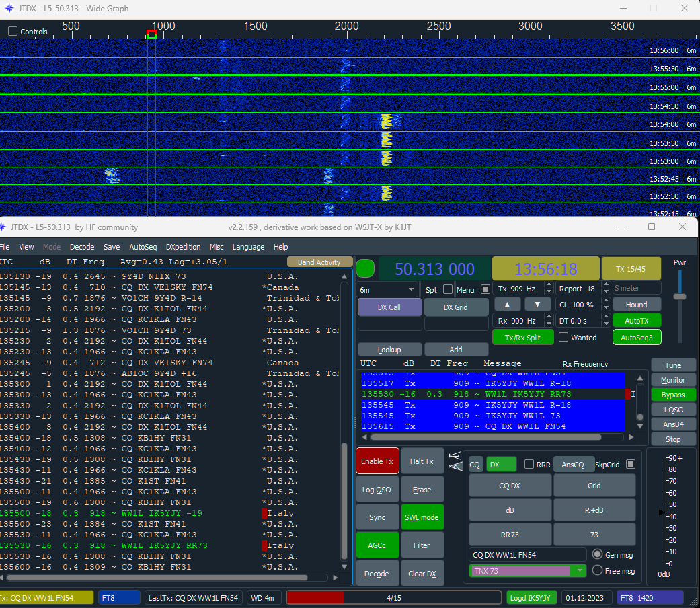Screen dimensions: 700x608
Task: Click the Rx Frequency list scroll-right arrow
Action: click(x=631, y=437)
